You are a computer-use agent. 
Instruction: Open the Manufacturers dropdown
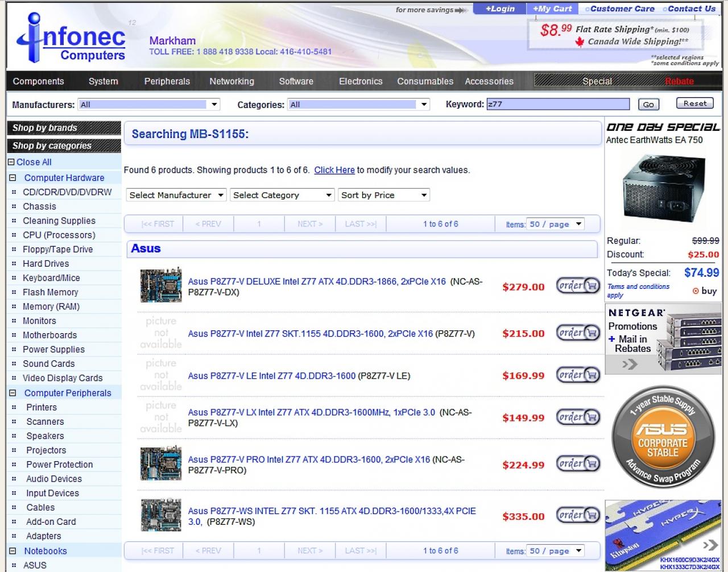tap(149, 105)
